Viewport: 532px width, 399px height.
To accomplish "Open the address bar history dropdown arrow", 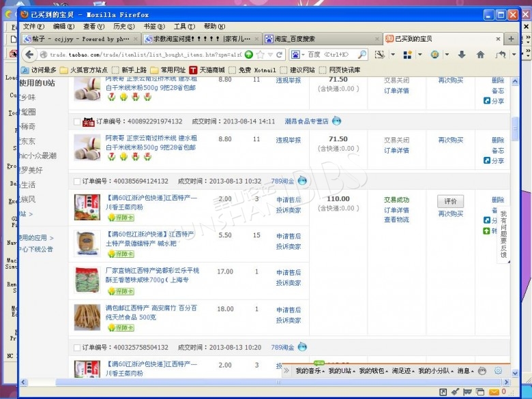I will point(270,55).
